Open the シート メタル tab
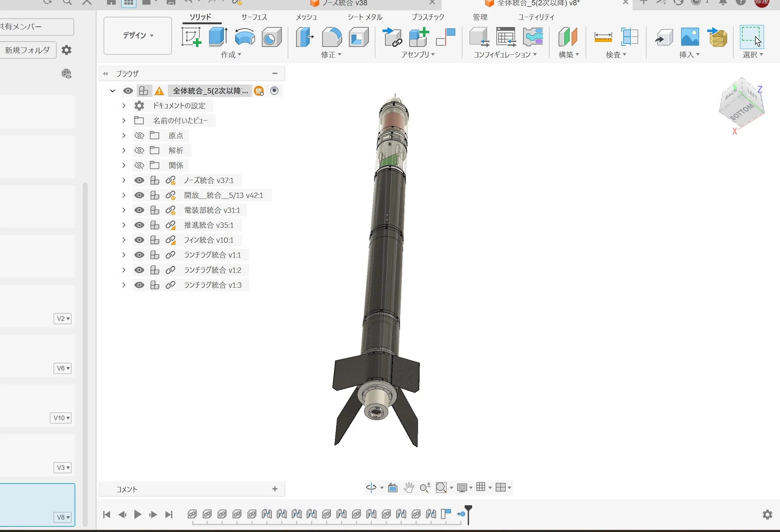The height and width of the screenshot is (532, 780). click(365, 17)
